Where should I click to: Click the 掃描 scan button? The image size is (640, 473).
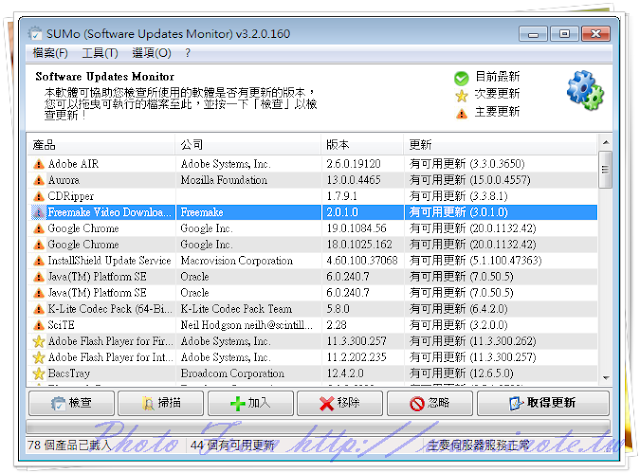[161, 403]
